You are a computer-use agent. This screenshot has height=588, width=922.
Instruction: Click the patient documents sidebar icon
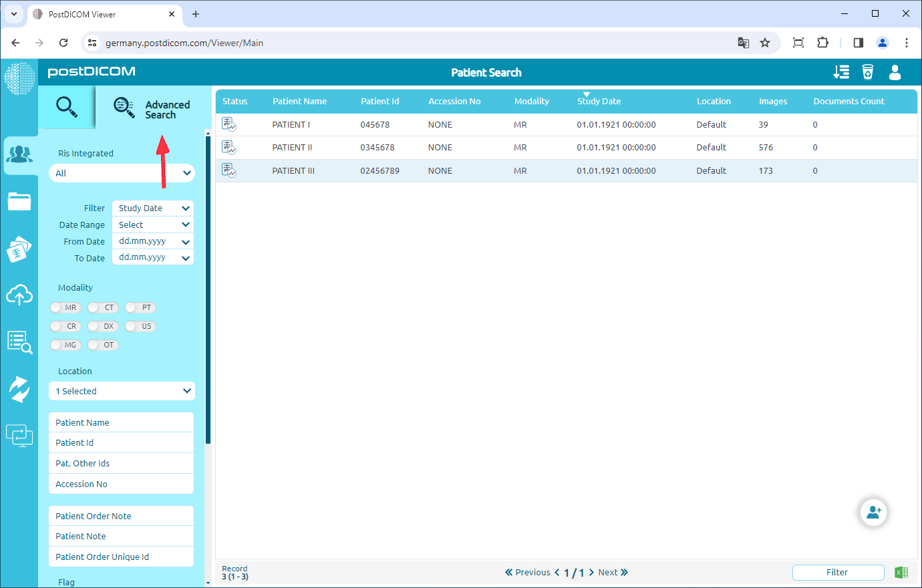20,249
